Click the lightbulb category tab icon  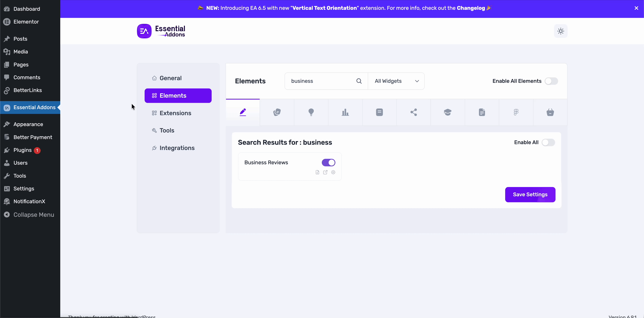(311, 112)
